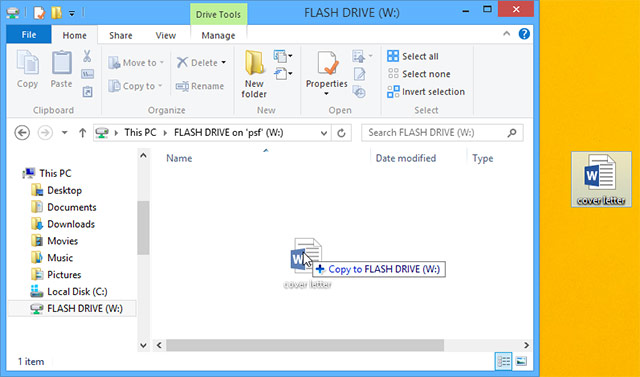Create a New folder from ribbon
Image resolution: width=640 pixels, height=377 pixels.
tap(254, 74)
